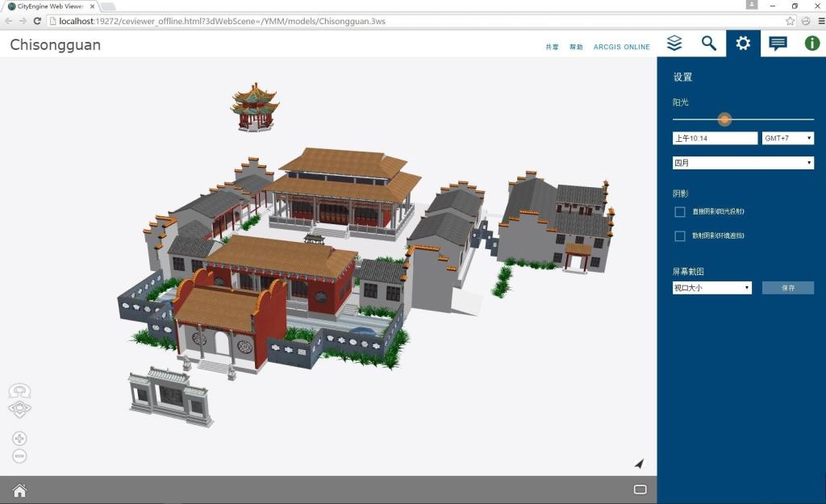Zoom in with the plus icon
826x504 pixels.
pyautogui.click(x=20, y=439)
